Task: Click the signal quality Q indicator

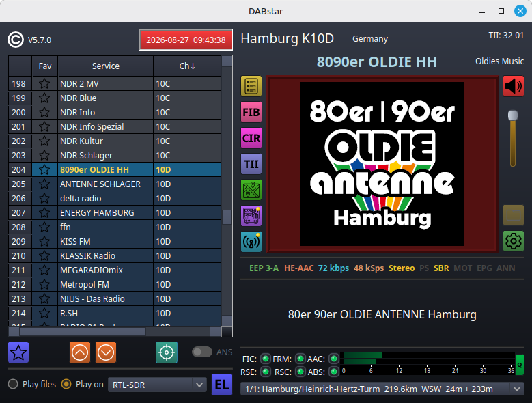Action: [520, 365]
